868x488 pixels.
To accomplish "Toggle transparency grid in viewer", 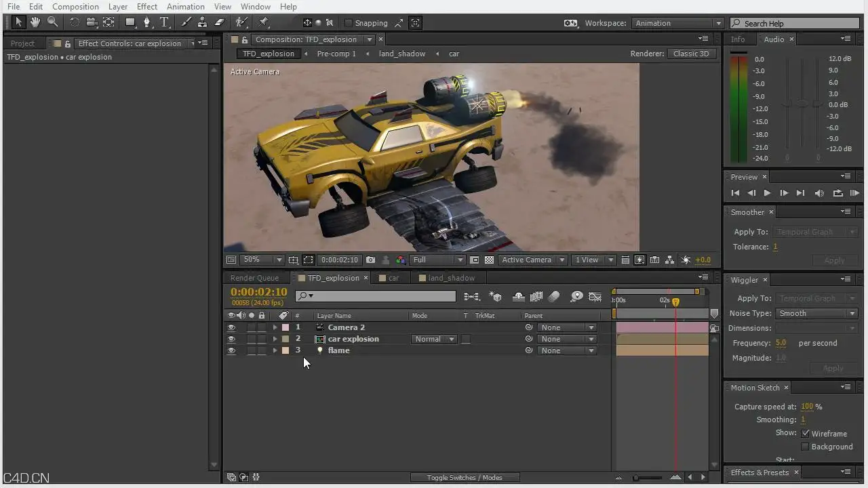I will click(489, 260).
